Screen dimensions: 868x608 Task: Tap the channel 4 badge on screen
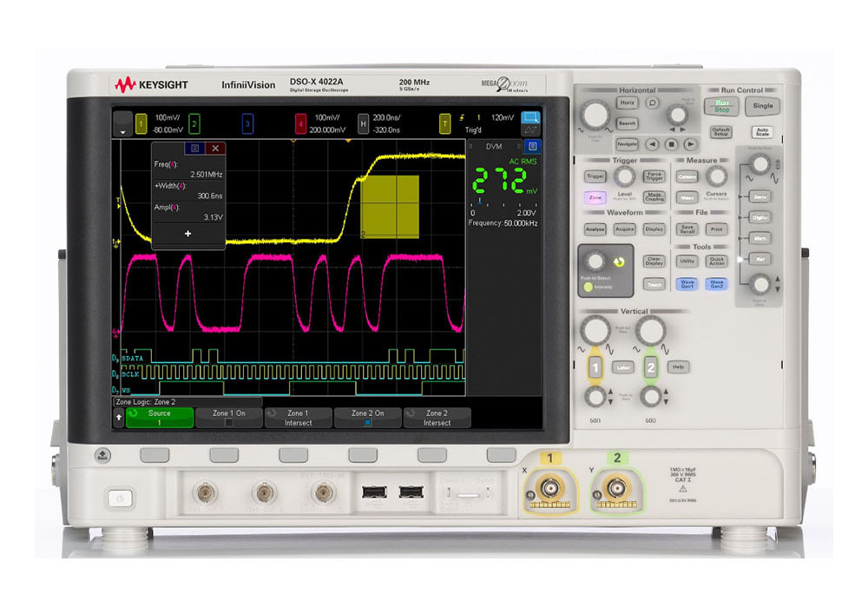click(x=300, y=123)
